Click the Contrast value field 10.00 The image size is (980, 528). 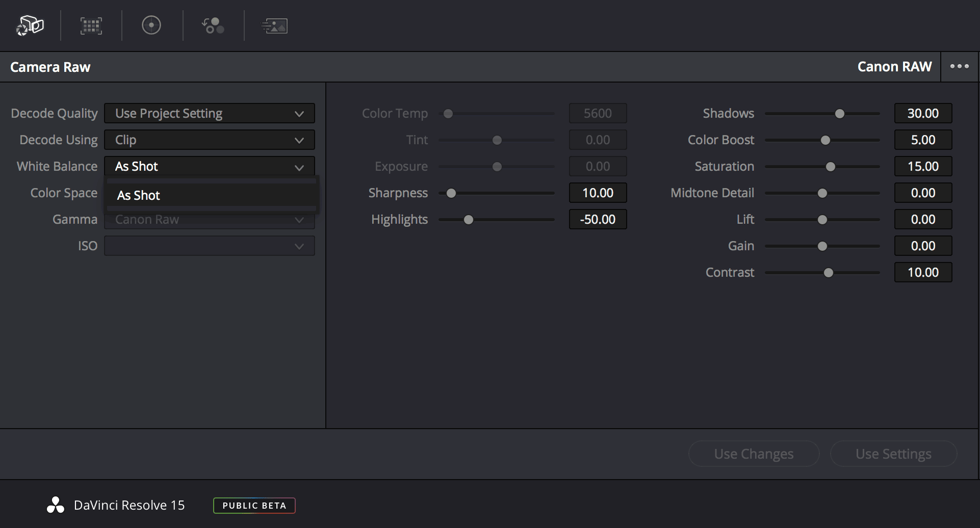pos(923,272)
